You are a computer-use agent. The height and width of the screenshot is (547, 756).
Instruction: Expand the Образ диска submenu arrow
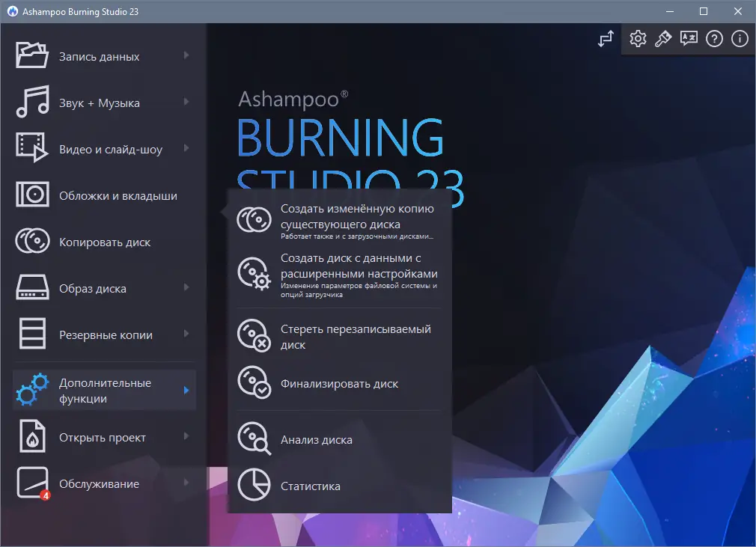coord(186,287)
